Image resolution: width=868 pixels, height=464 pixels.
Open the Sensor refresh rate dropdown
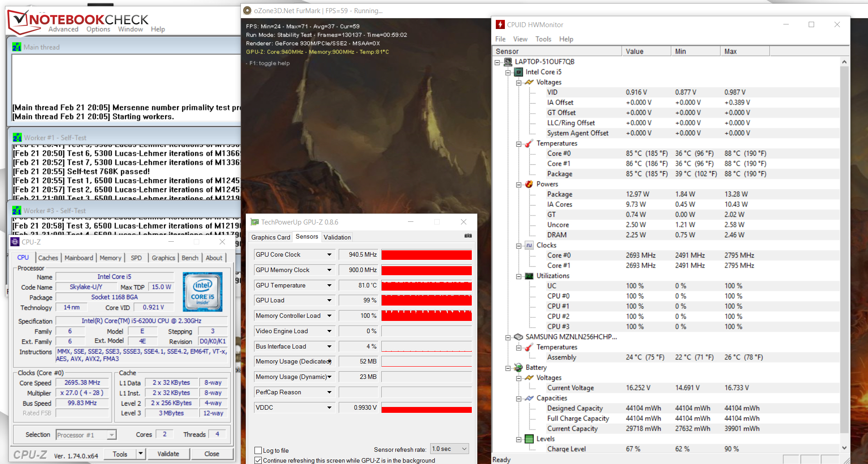(449, 449)
